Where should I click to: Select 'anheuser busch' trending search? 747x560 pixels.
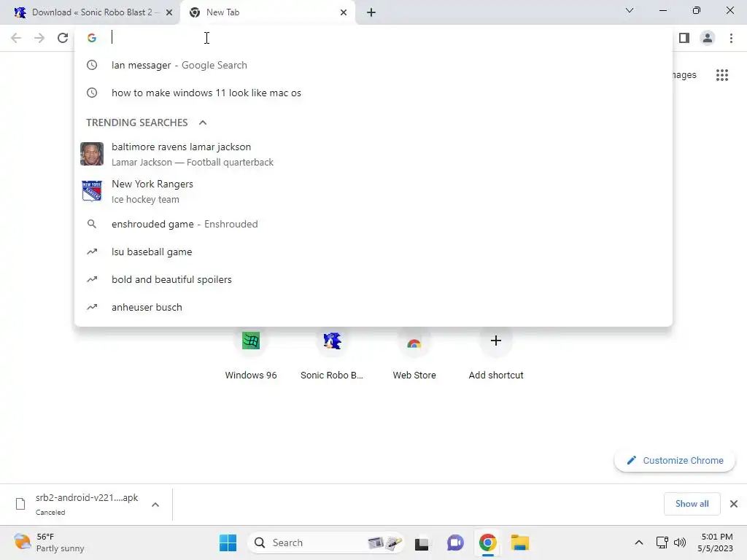(373, 307)
